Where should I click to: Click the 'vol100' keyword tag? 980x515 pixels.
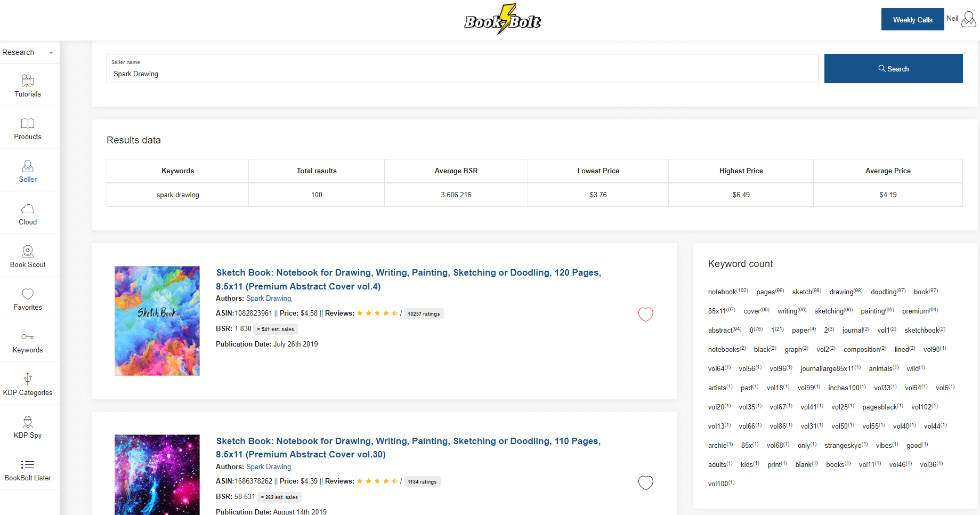click(721, 484)
